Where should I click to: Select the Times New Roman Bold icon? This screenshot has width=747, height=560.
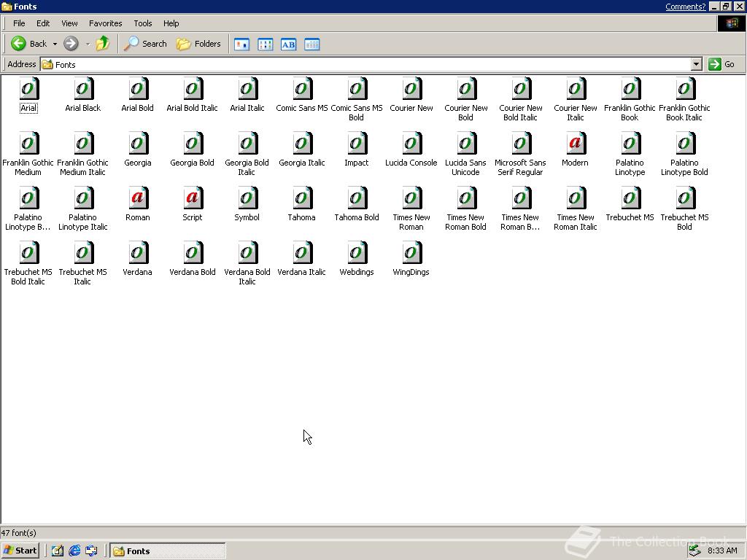click(466, 198)
